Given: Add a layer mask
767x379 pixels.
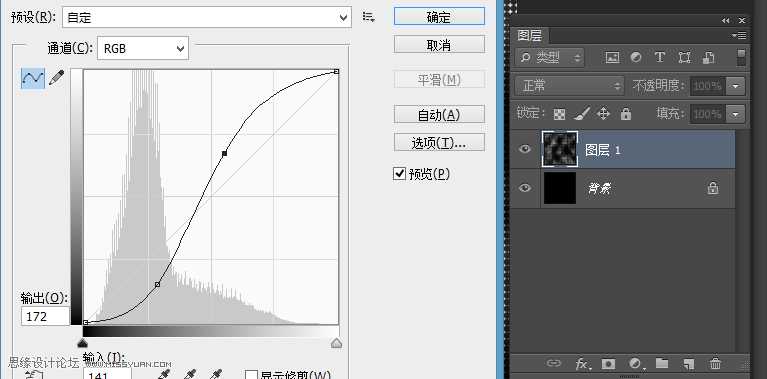Looking at the screenshot, I should pos(608,363).
